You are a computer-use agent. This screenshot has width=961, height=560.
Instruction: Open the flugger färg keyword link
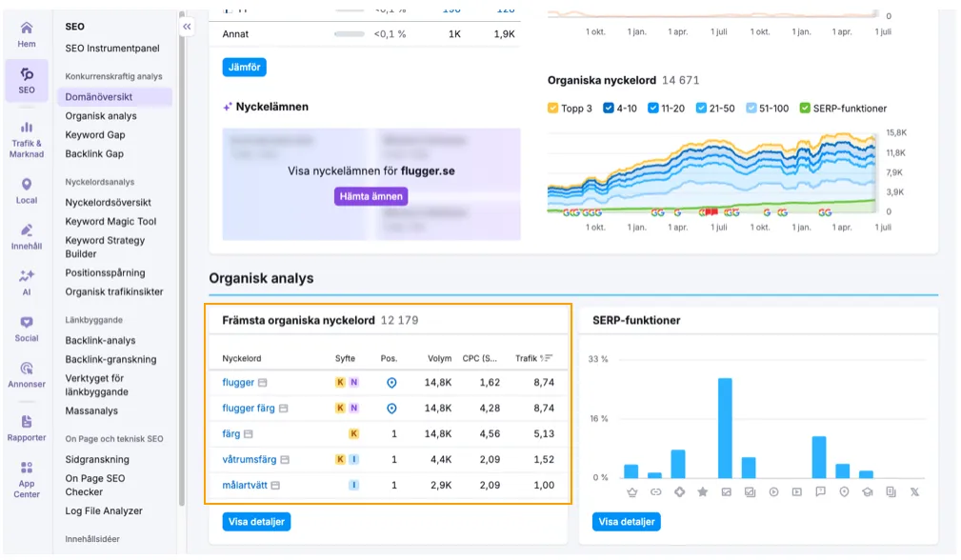[249, 408]
